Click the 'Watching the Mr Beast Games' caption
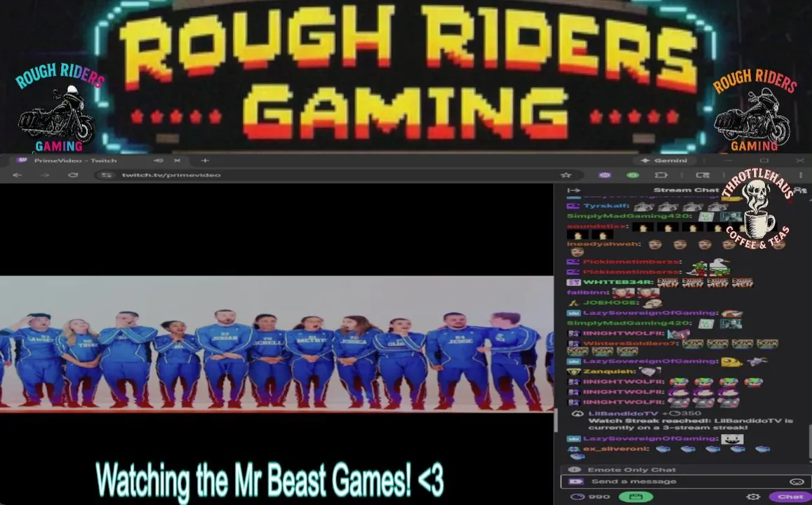The image size is (812, 505). tap(269, 480)
